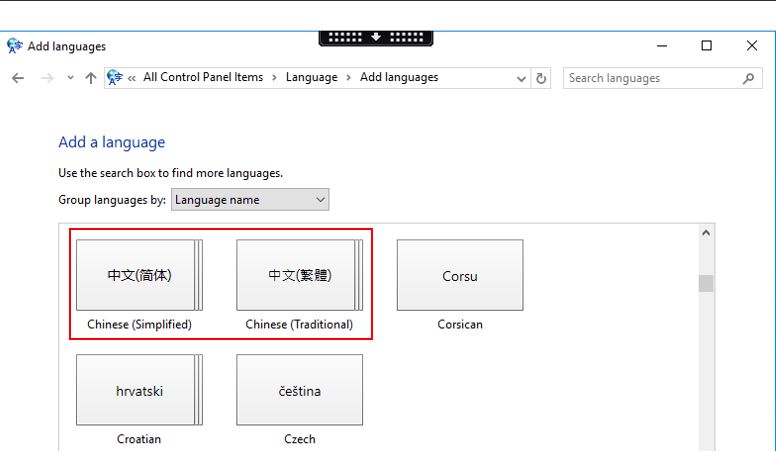Image resolution: width=776 pixels, height=452 pixels.
Task: Click the Croatian label
Action: coord(139,439)
